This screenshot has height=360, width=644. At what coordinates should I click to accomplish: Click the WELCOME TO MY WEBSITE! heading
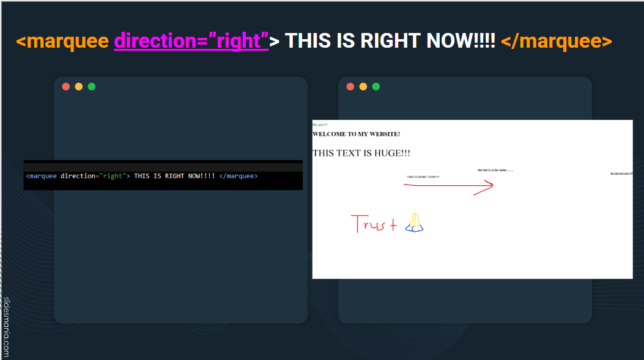point(356,134)
